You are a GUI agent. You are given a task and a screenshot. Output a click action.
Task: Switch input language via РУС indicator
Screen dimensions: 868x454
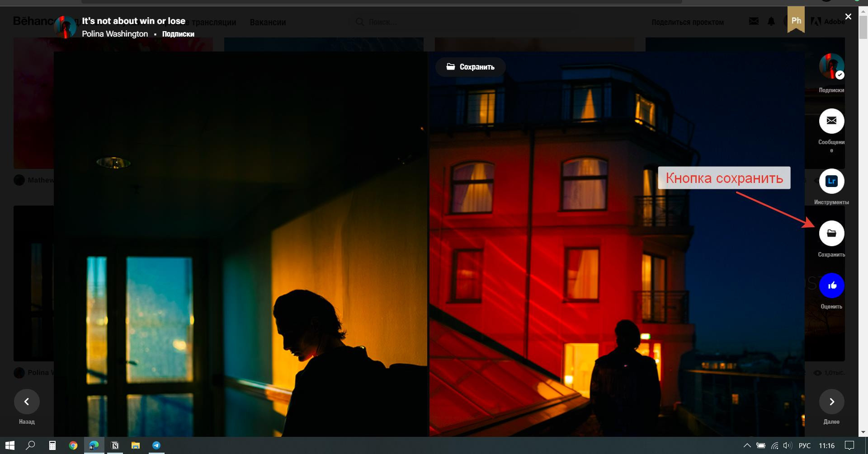804,445
